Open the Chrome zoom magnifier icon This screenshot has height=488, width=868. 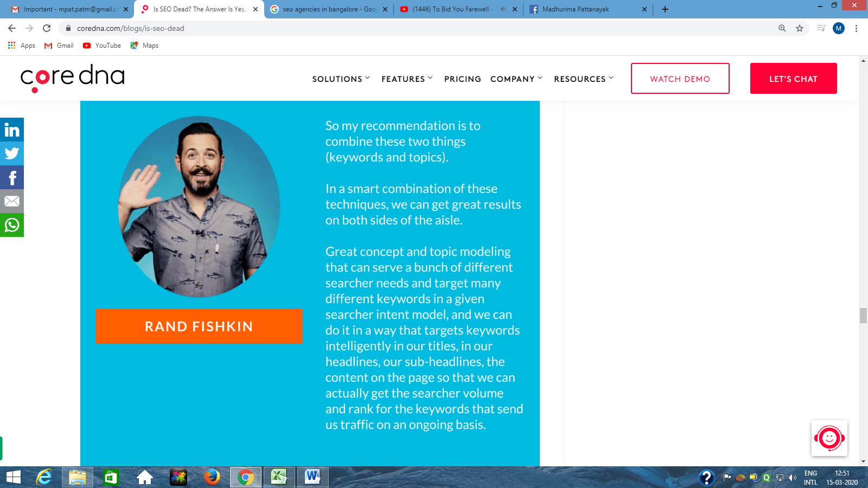click(782, 28)
